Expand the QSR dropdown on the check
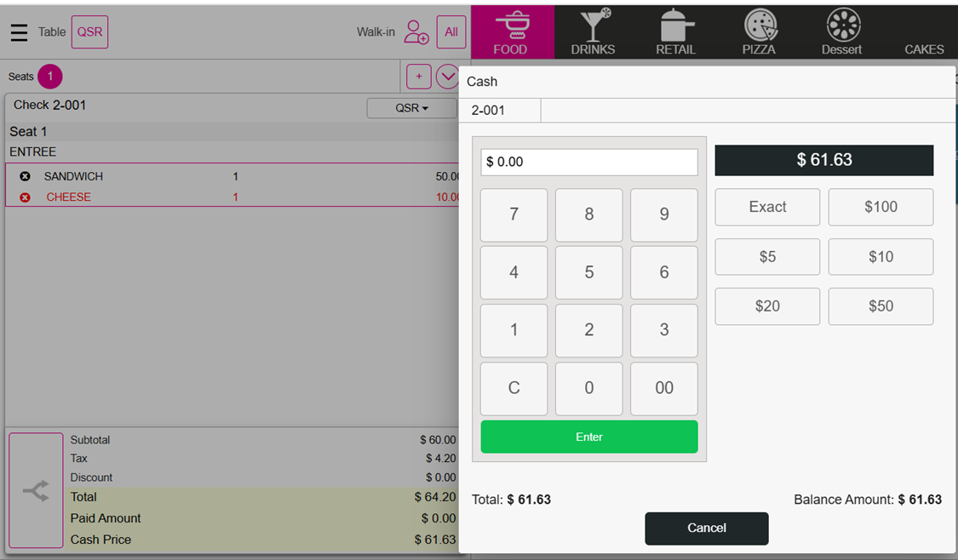Screen dimensions: 958x560 coord(411,108)
